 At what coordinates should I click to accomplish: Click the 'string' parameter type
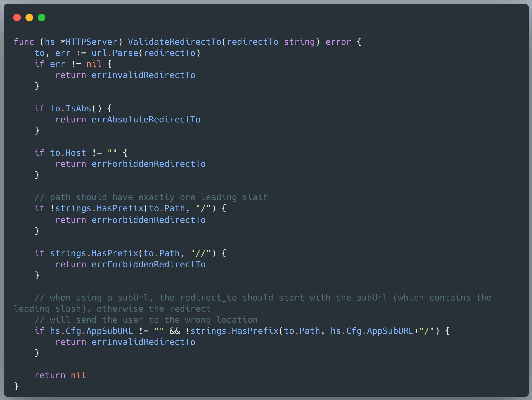299,42
